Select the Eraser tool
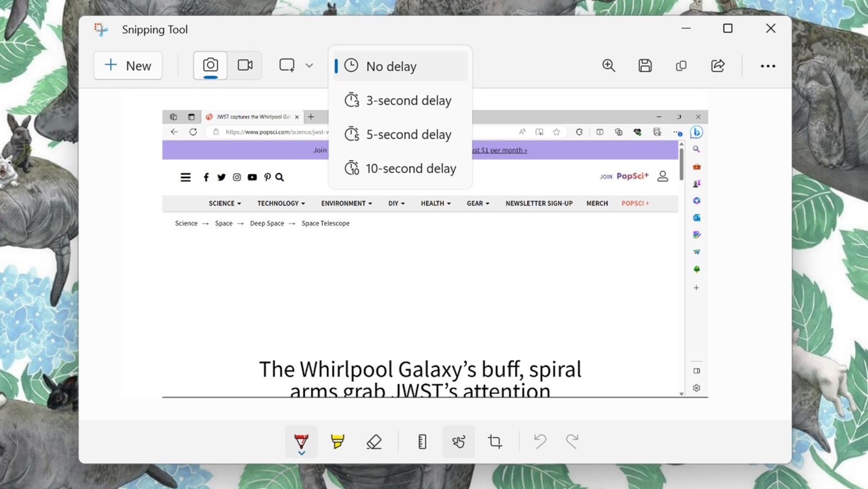868x489 pixels. (374, 442)
